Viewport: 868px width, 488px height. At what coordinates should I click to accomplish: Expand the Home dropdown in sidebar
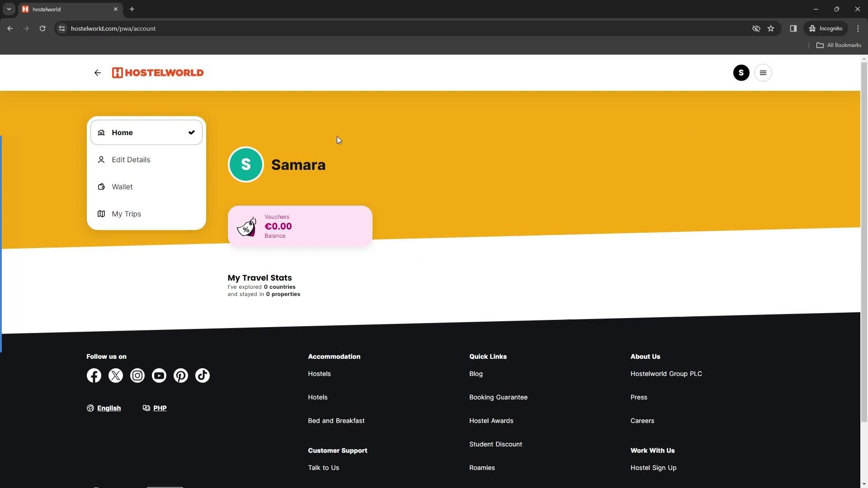pyautogui.click(x=146, y=132)
